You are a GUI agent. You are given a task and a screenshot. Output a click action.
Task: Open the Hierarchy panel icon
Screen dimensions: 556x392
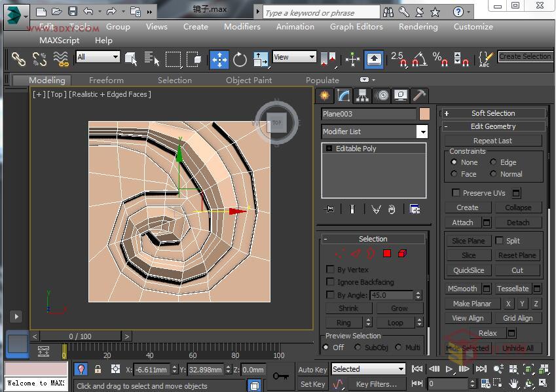[361, 96]
